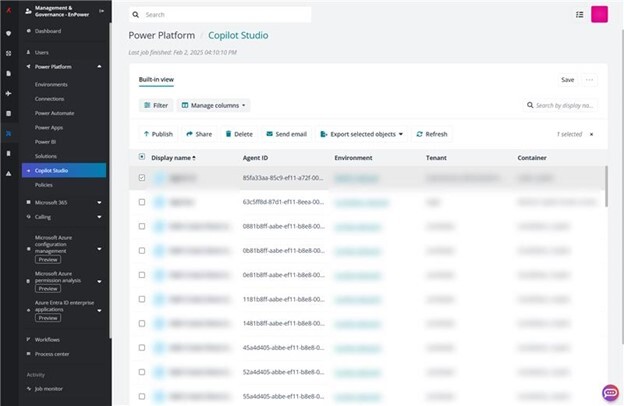Click the shield icon in left rail
This screenshot has width=624, height=406.
tap(9, 33)
